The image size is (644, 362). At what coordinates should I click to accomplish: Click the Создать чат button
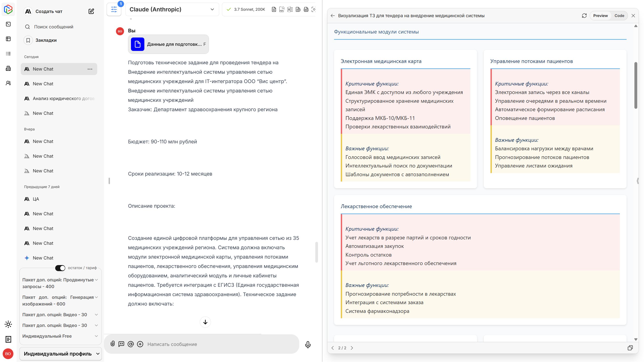(49, 11)
